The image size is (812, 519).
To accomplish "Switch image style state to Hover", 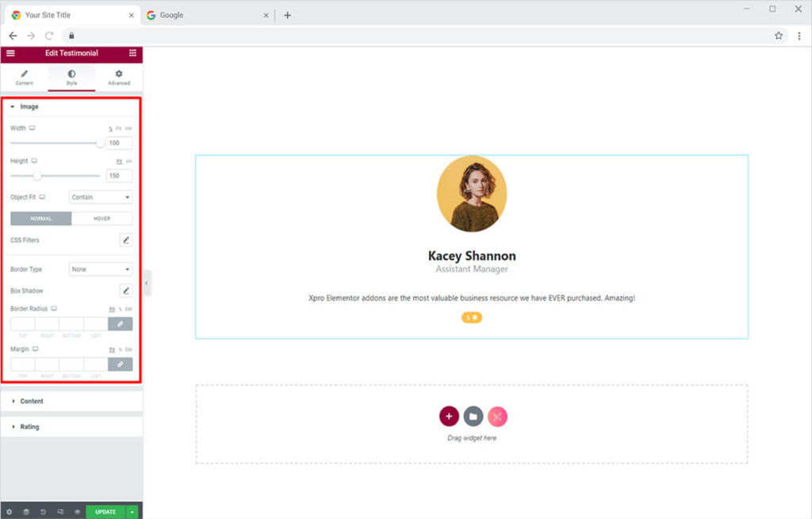I will tap(101, 219).
